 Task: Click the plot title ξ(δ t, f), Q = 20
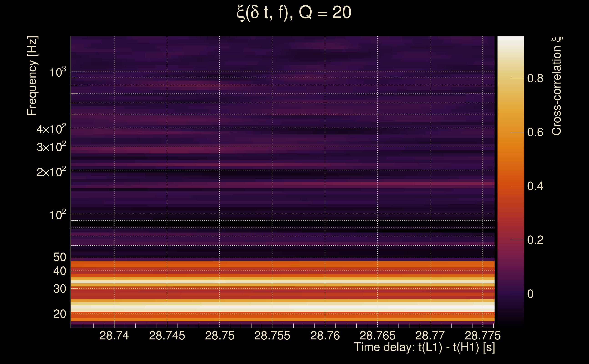pyautogui.click(x=294, y=13)
